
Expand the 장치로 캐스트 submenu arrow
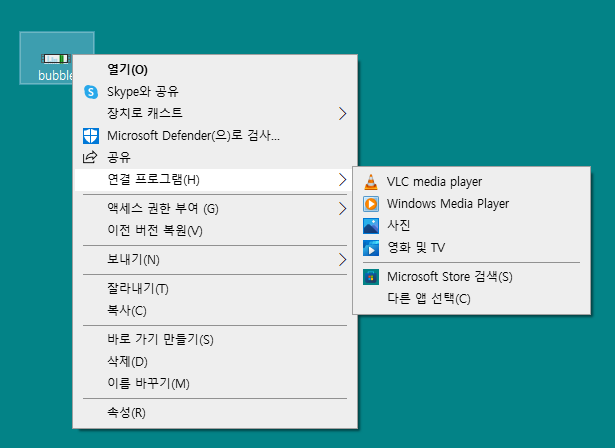(x=342, y=114)
